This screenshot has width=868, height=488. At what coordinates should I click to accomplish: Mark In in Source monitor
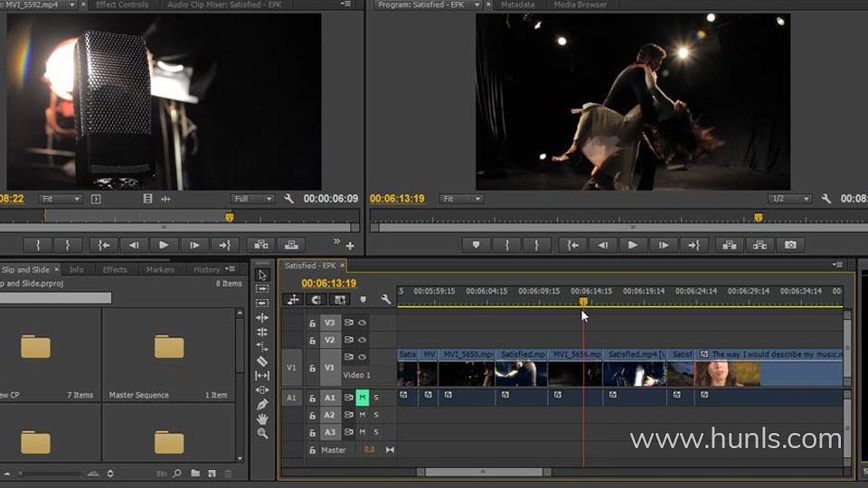coord(38,245)
